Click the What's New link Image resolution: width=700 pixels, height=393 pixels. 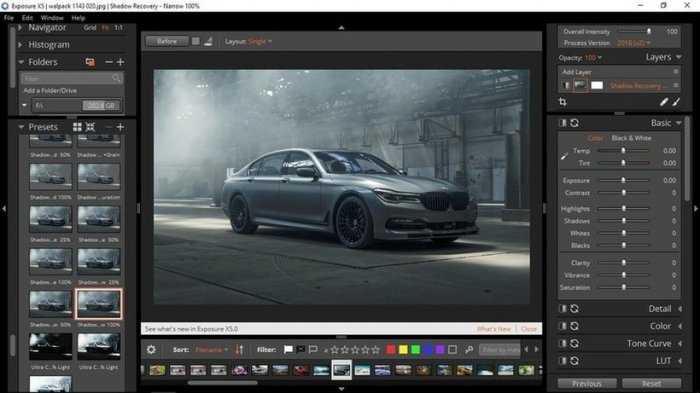493,329
